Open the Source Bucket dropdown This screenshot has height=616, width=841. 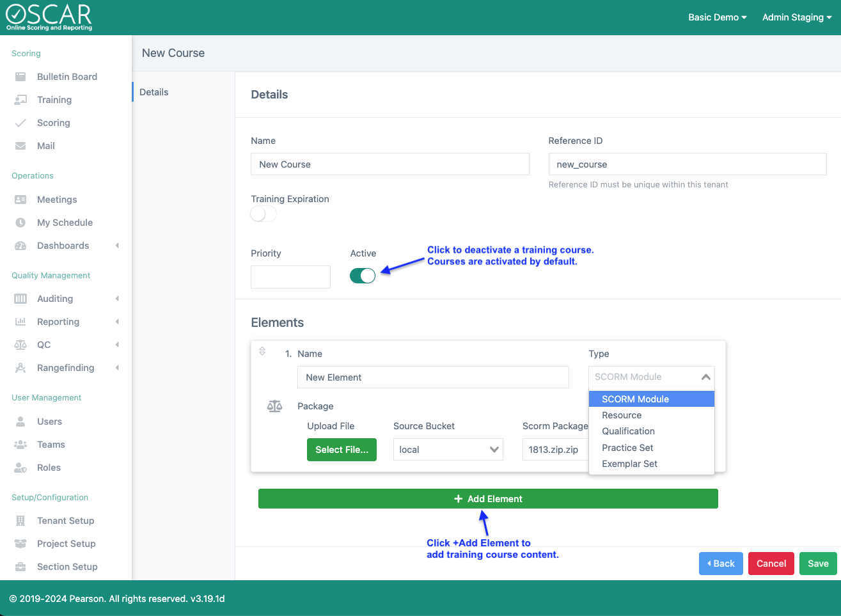coord(448,450)
